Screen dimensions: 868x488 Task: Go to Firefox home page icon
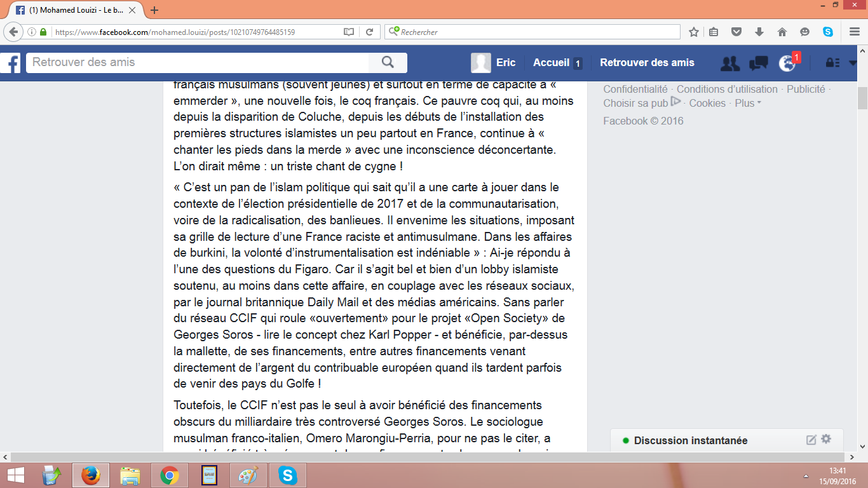pyautogui.click(x=782, y=32)
